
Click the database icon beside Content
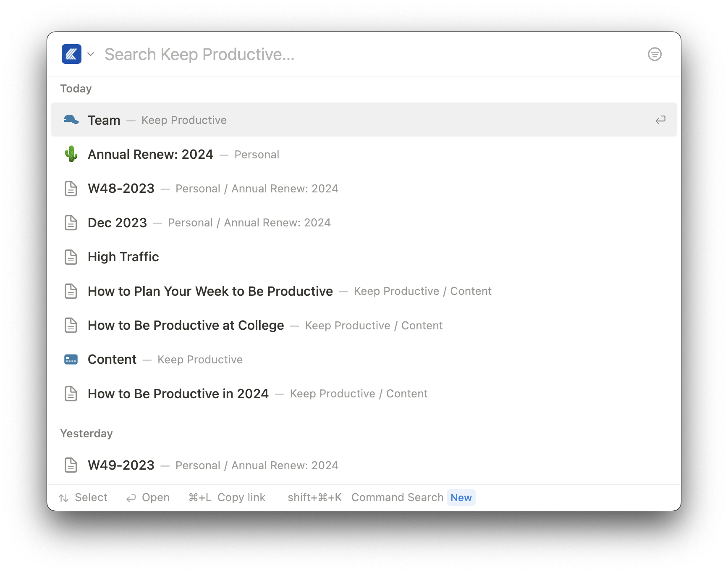click(x=71, y=360)
